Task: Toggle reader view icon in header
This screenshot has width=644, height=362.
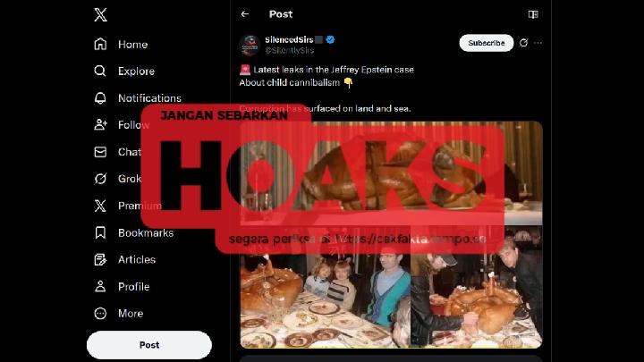Action: tap(533, 14)
